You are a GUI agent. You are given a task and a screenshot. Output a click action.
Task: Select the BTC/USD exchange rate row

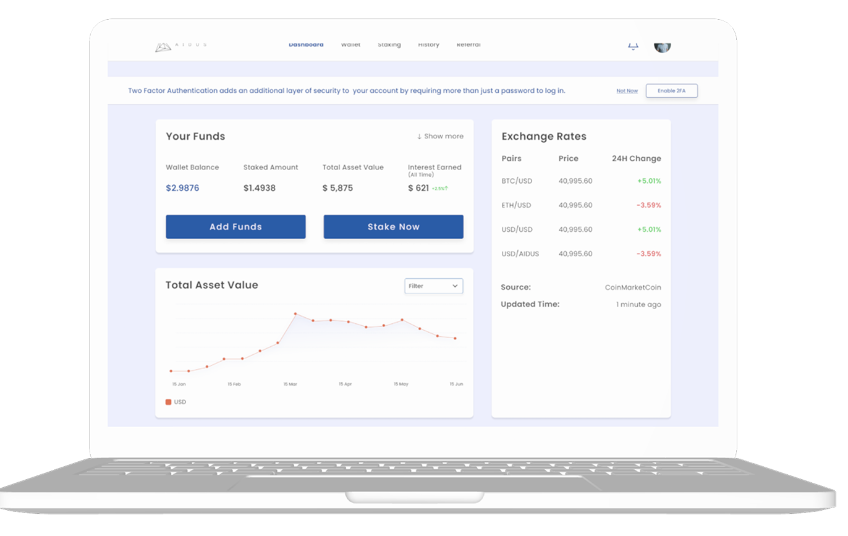tap(580, 181)
